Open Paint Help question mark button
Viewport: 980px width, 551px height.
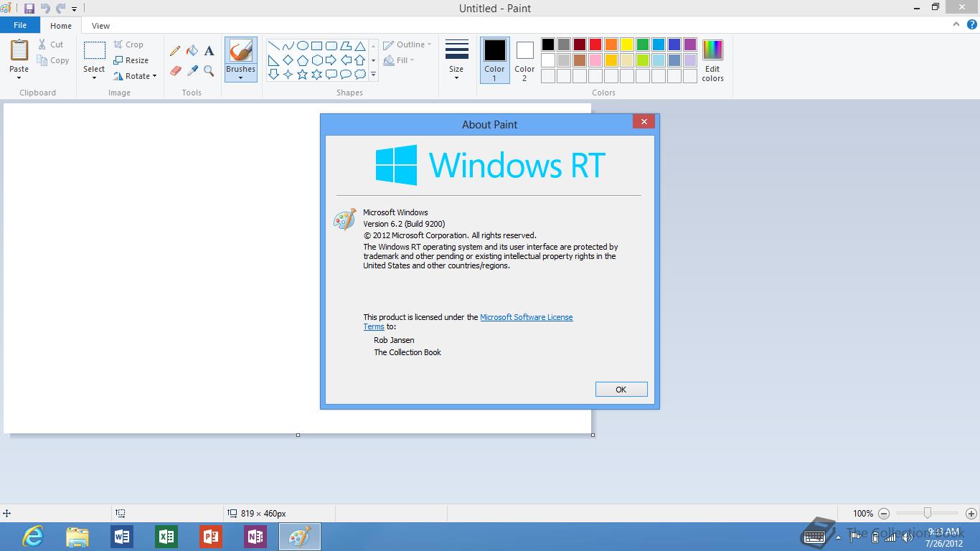971,24
